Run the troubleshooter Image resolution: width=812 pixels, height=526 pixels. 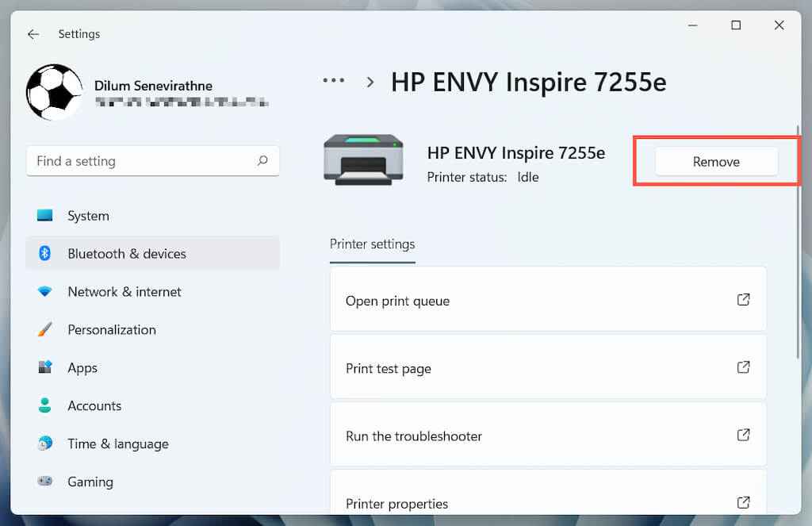[x=548, y=434]
